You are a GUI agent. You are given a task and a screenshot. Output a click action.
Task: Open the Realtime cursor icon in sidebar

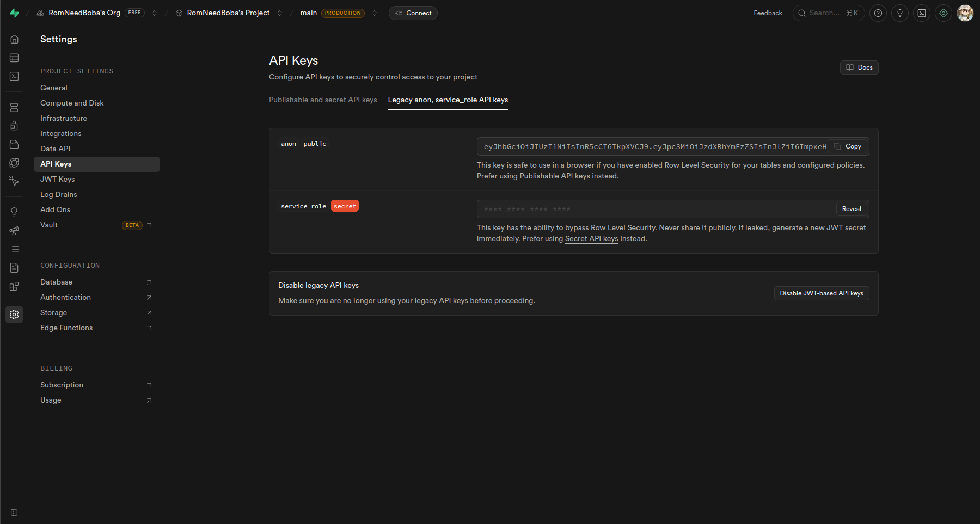14,181
